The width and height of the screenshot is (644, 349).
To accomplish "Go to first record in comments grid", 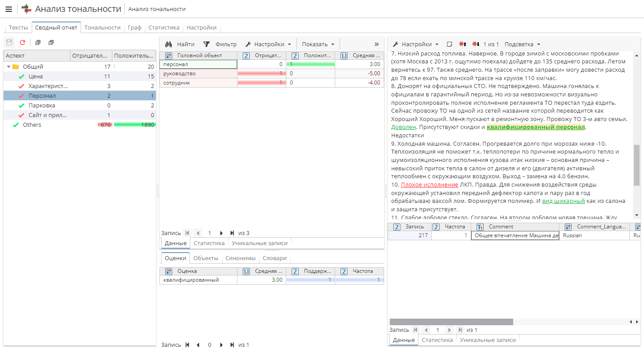I will pyautogui.click(x=415, y=330).
